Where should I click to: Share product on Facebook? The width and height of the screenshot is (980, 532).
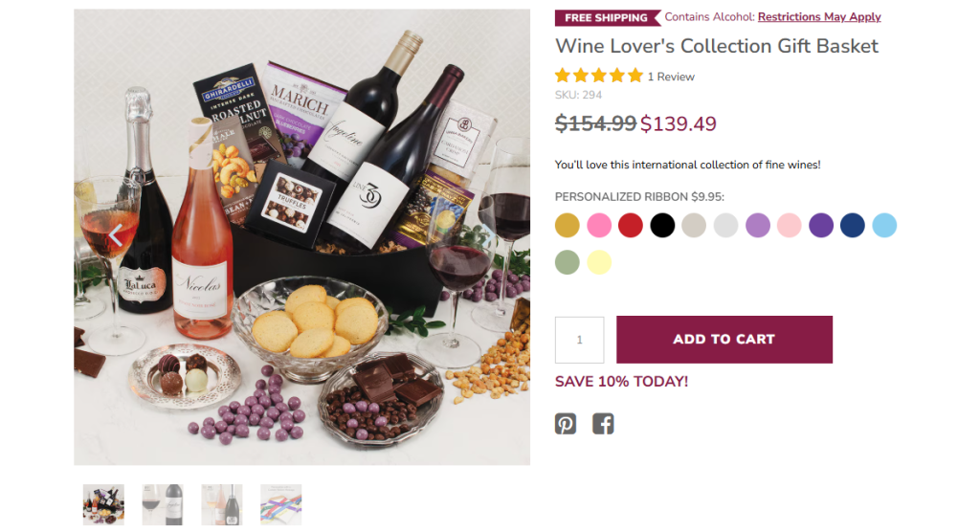(x=603, y=423)
